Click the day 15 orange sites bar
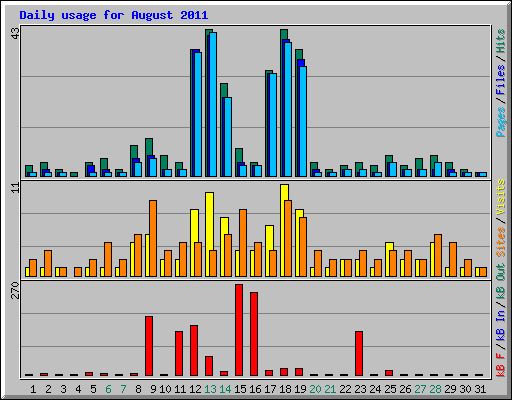 tap(243, 243)
